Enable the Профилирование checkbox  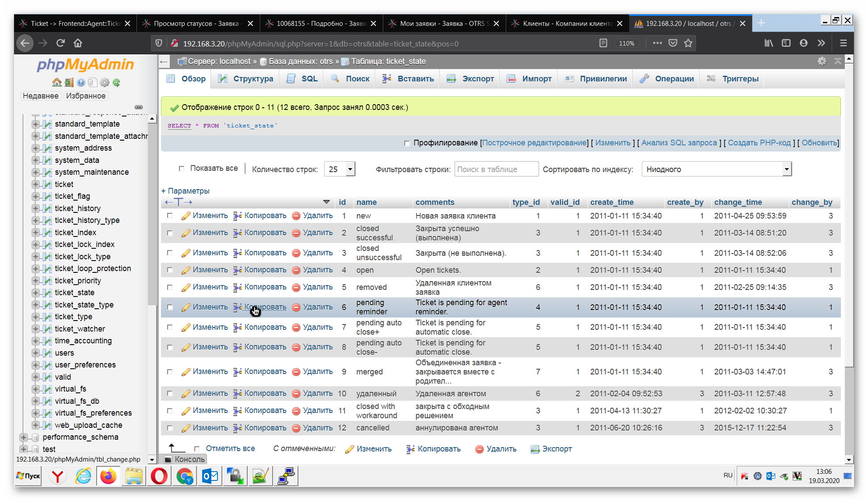click(x=407, y=143)
